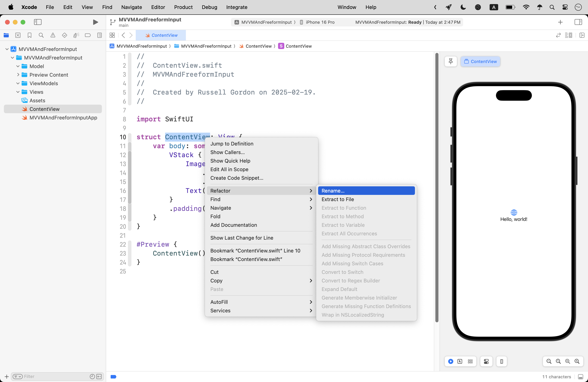Click the ContentView preview selector button

[480, 61]
